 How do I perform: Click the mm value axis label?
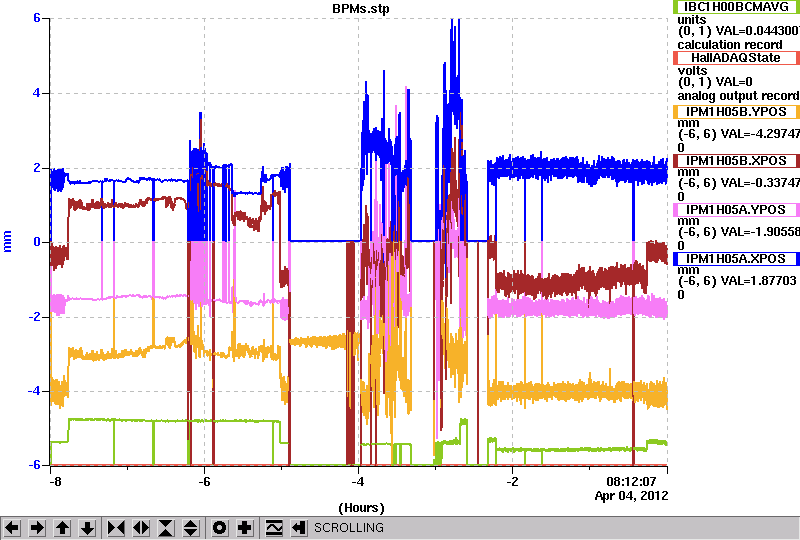[8, 241]
